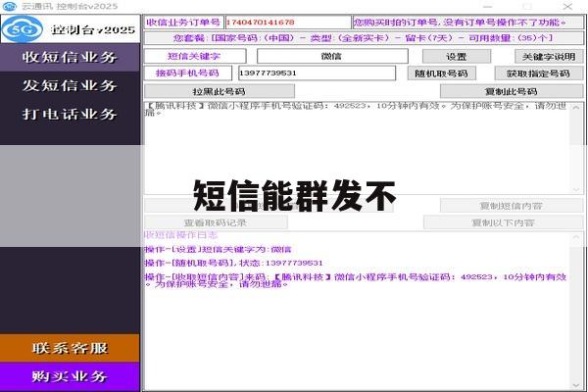
Task: Click the 设置 button
Action: coord(457,57)
